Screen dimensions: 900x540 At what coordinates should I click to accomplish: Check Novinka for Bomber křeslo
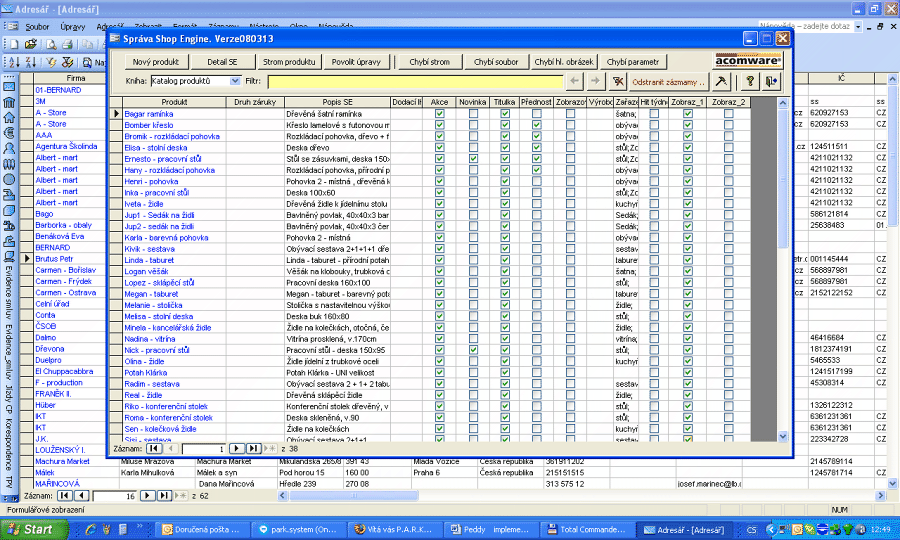click(473, 125)
